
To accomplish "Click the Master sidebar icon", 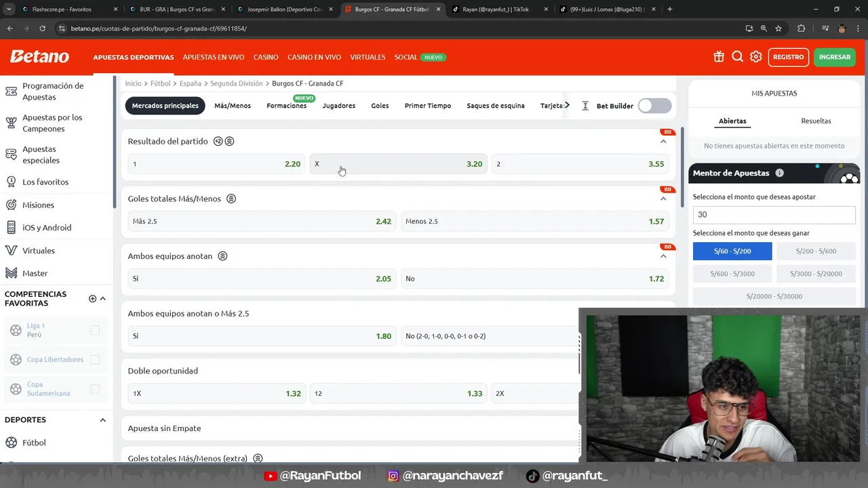I will pyautogui.click(x=11, y=273).
